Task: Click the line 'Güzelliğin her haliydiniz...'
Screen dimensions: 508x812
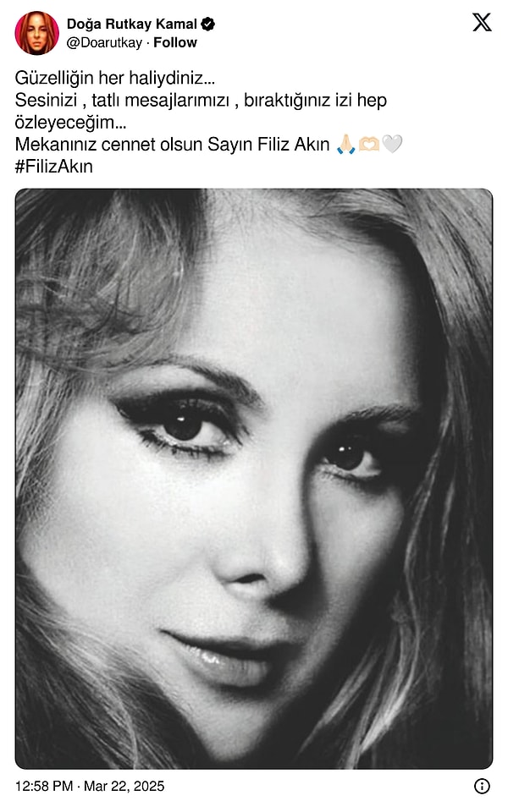Action: tap(114, 78)
